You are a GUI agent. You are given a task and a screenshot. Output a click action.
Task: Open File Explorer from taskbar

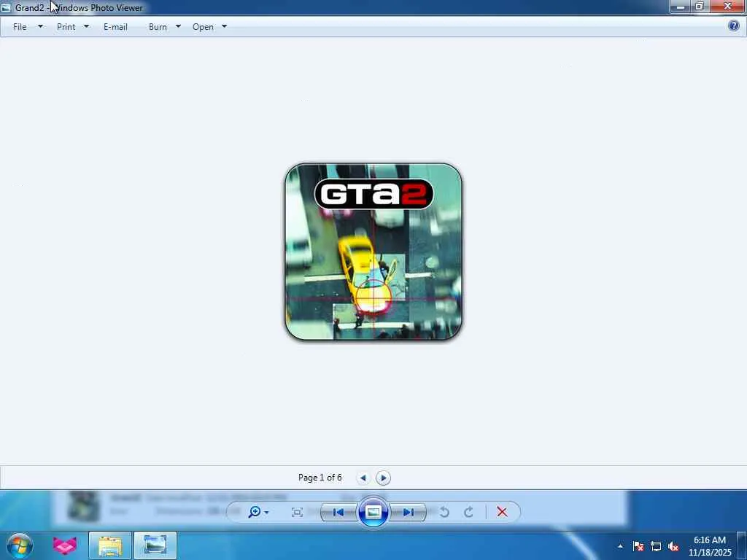(x=110, y=545)
